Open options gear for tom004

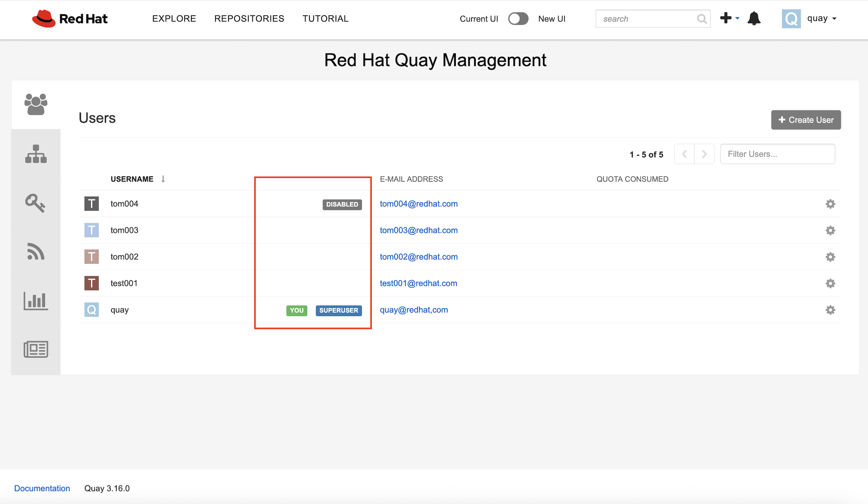tap(830, 204)
